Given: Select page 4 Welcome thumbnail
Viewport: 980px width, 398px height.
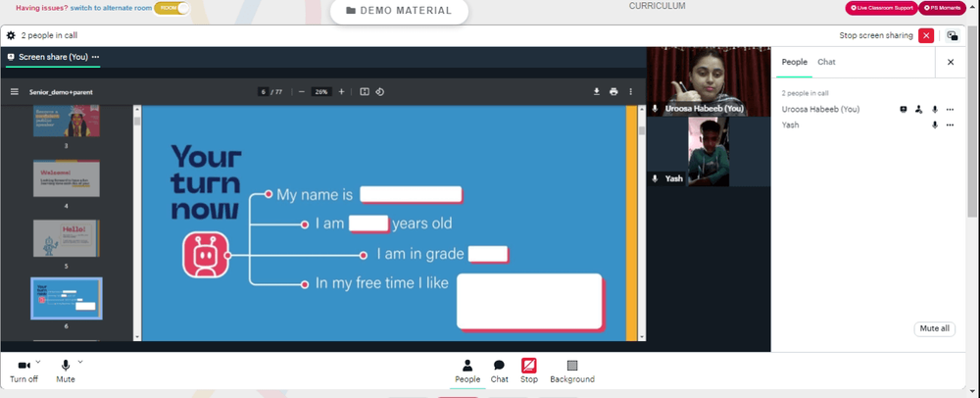Looking at the screenshot, I should [67, 178].
